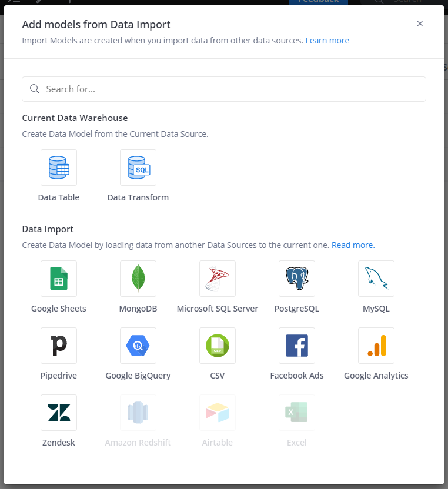The image size is (448, 489).
Task: Click the MySQL dolphin icon
Action: pos(376,279)
